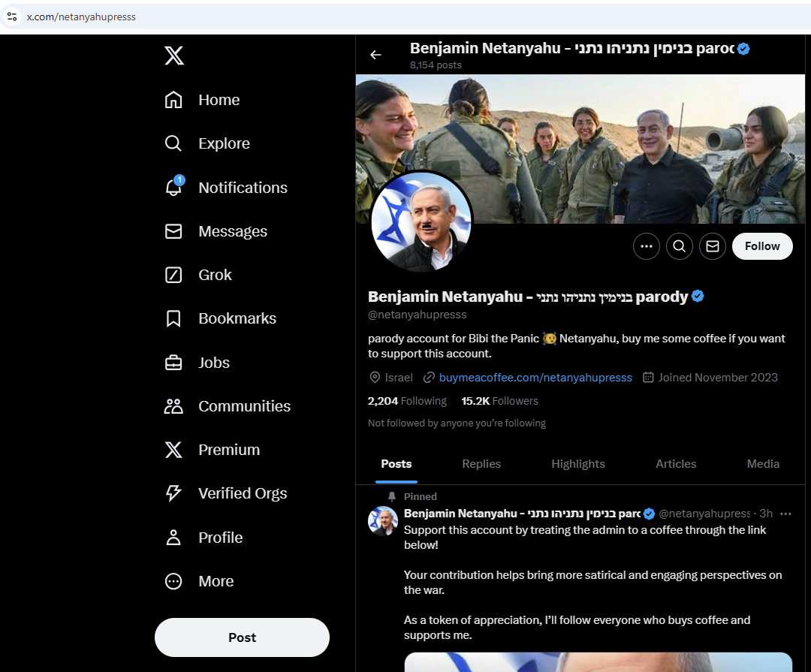Open profile three-dot options menu

tap(646, 246)
